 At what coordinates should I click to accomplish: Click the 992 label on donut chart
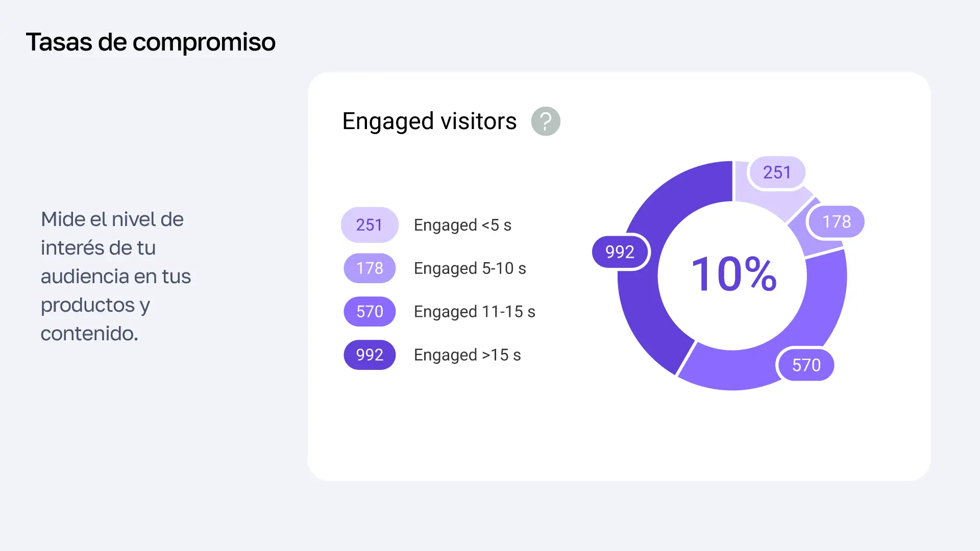620,252
